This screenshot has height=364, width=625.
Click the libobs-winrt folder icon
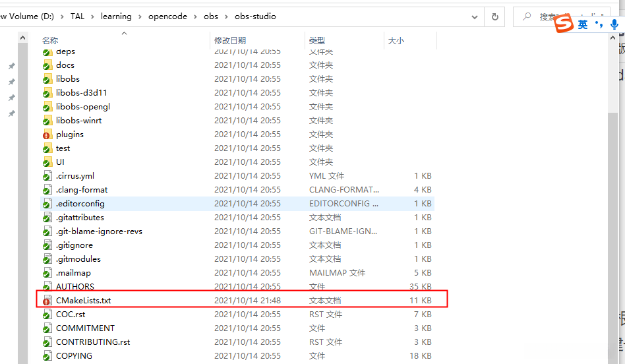point(47,121)
